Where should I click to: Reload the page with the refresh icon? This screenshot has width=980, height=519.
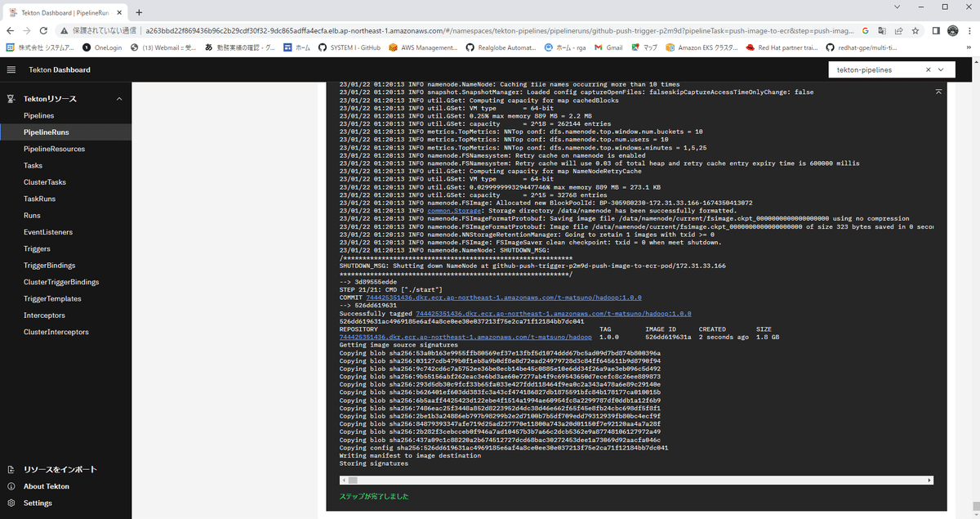tap(43, 30)
